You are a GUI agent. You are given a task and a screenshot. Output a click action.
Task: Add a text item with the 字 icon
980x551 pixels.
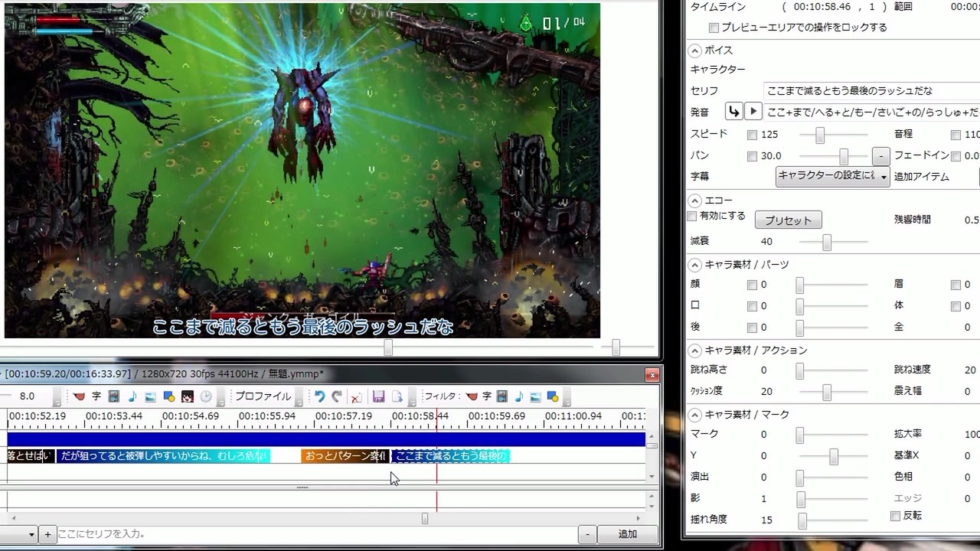click(96, 396)
